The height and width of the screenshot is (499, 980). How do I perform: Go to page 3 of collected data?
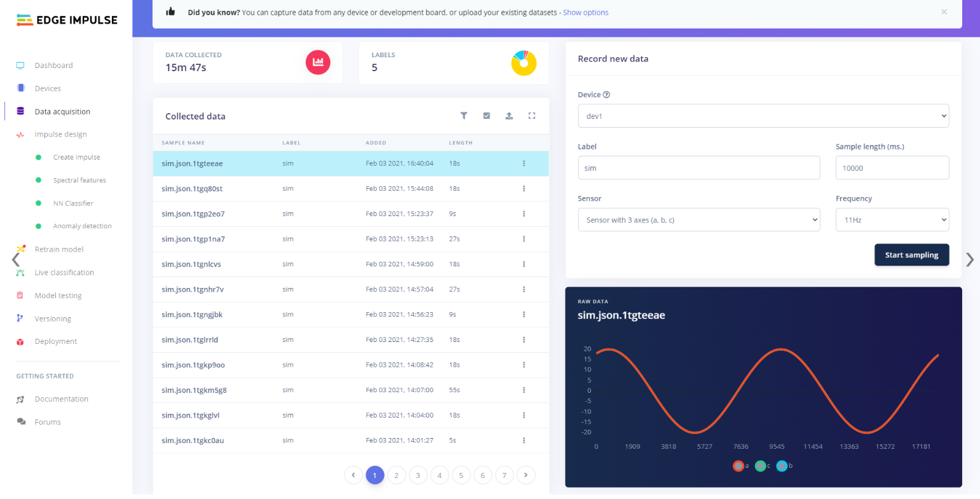coord(418,475)
